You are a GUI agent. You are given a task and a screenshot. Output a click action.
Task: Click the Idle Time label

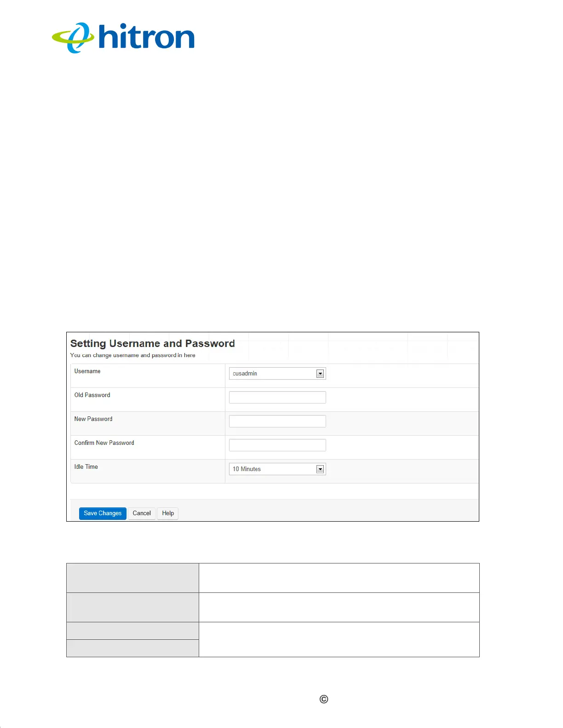86,467
